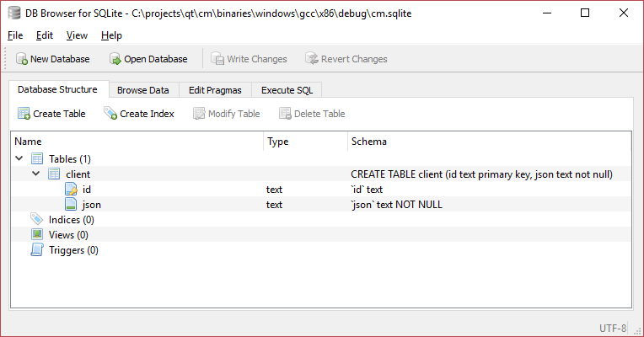This screenshot has height=337, width=644.
Task: Select the id primary key field icon
Action: (72, 190)
